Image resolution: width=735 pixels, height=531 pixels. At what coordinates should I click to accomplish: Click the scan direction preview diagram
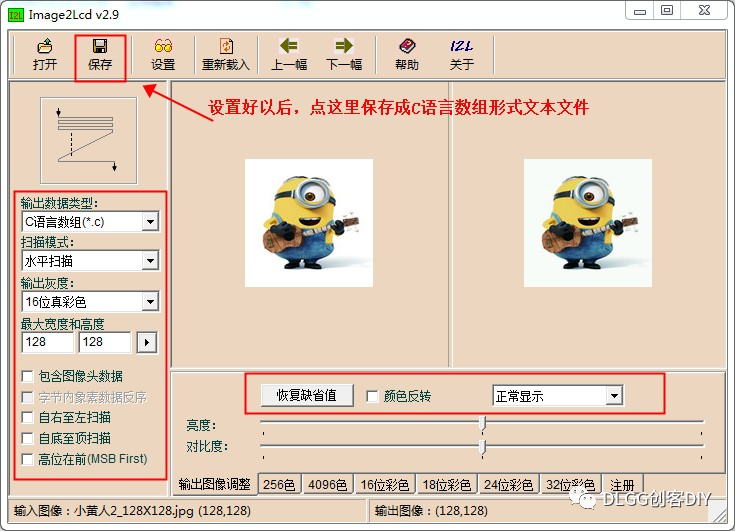pyautogui.click(x=89, y=140)
